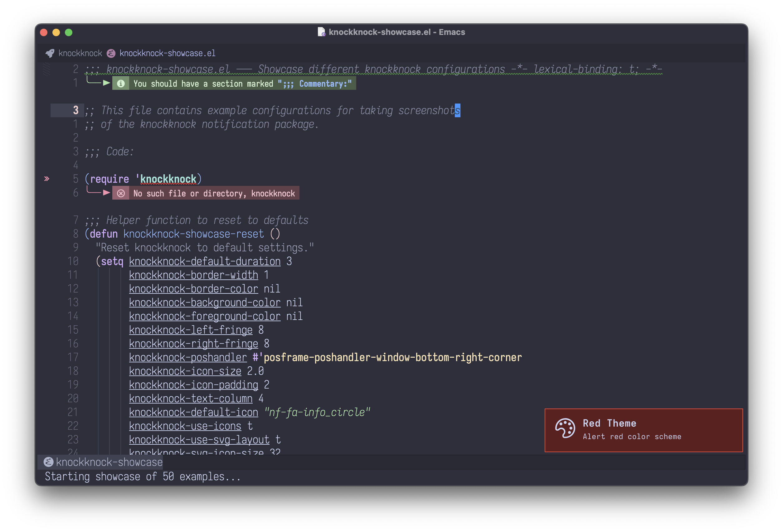Image resolution: width=783 pixels, height=532 pixels.
Task: Click the 'Helper function to reset to defaults' comment
Action: (207, 220)
